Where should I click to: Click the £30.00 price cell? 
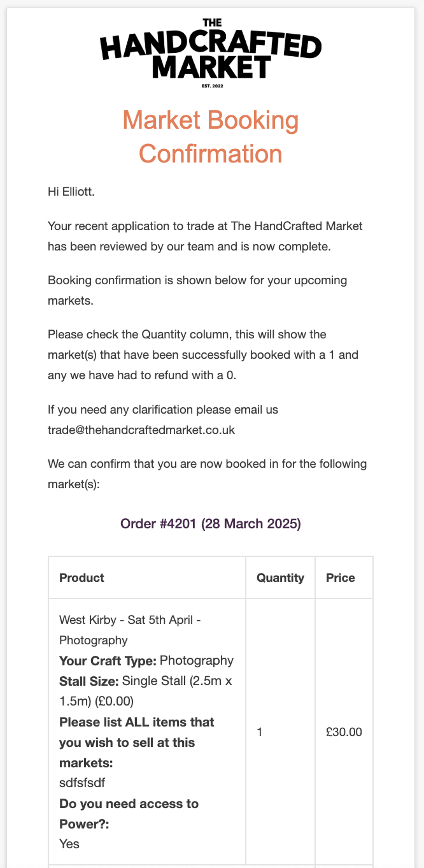coord(344,732)
